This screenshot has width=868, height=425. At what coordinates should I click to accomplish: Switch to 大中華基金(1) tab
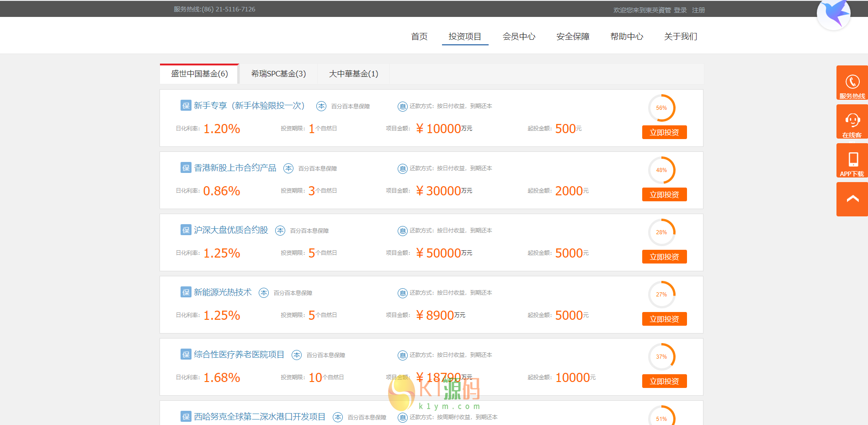tap(353, 74)
